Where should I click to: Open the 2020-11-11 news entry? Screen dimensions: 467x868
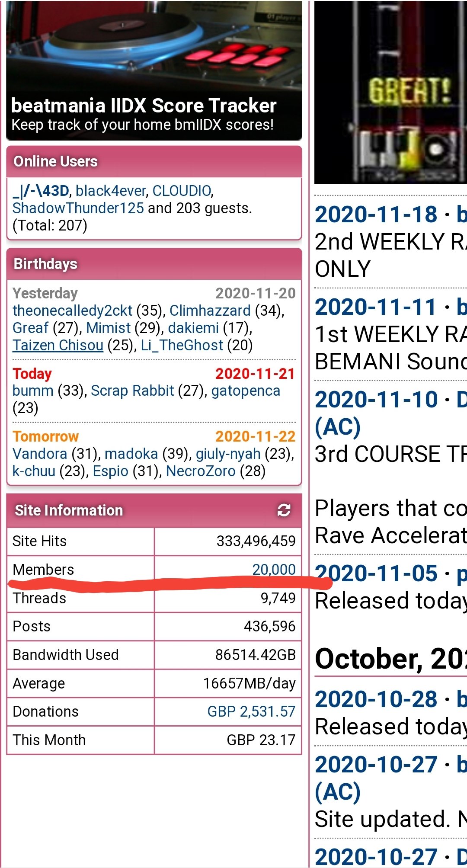click(x=376, y=307)
